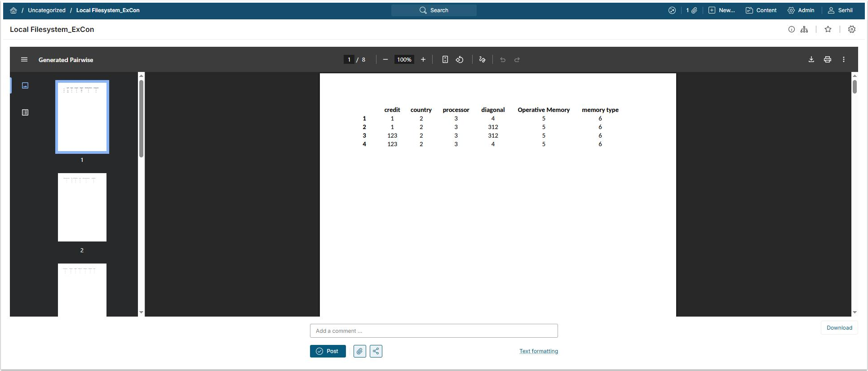Click the zoom in plus button
868x371 pixels.
tap(423, 60)
